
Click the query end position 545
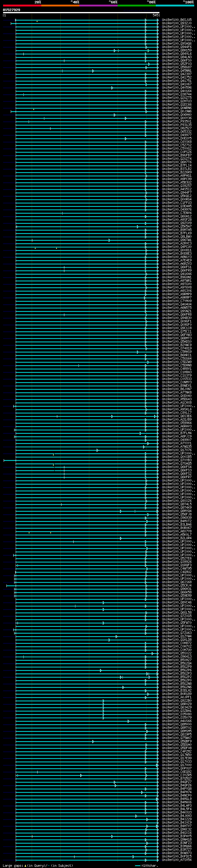click(x=155, y=15)
